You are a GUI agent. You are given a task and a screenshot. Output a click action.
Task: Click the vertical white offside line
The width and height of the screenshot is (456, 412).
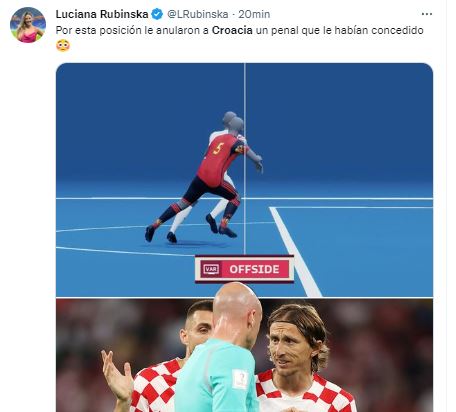tap(245, 159)
